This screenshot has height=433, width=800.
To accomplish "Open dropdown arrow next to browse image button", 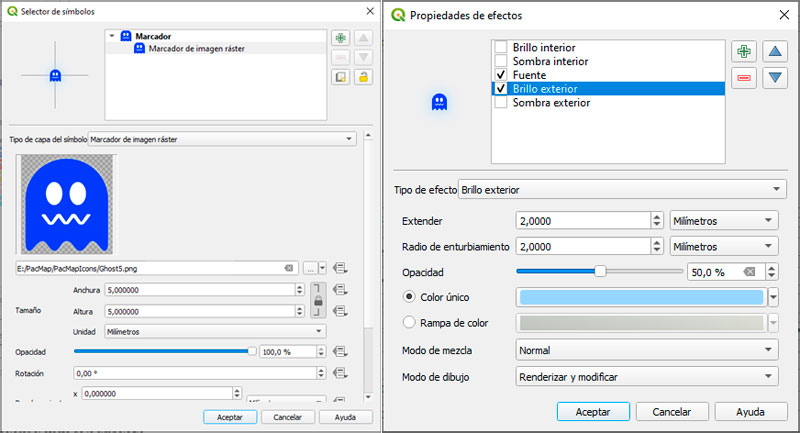I will (322, 268).
